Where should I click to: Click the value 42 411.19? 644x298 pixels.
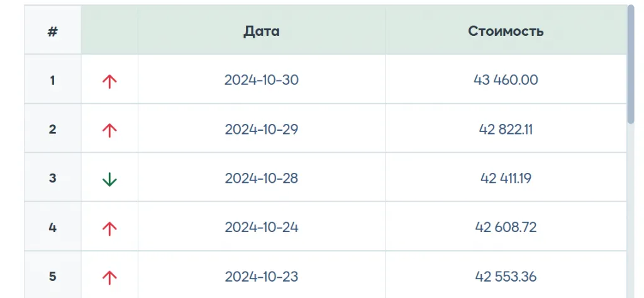point(506,179)
